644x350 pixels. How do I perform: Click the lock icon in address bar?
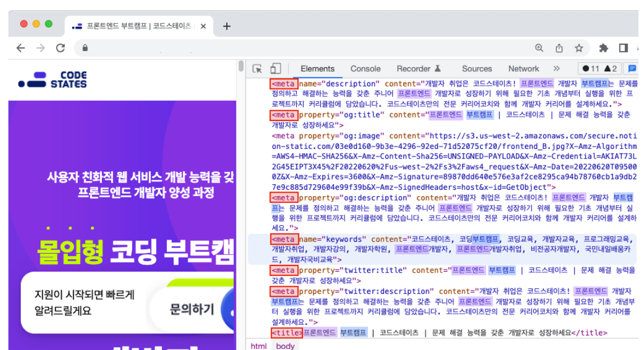pyautogui.click(x=85, y=48)
